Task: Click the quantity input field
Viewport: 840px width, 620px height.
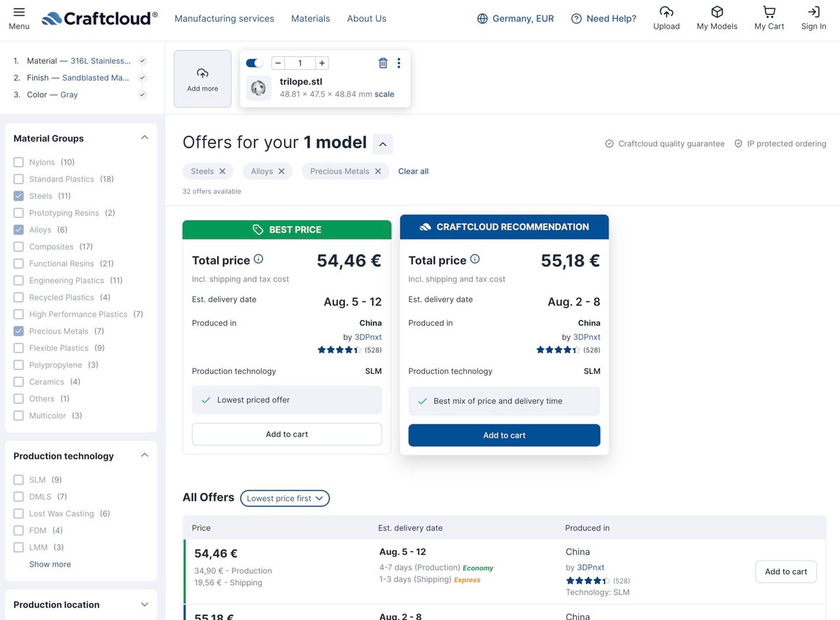Action: 300,63
